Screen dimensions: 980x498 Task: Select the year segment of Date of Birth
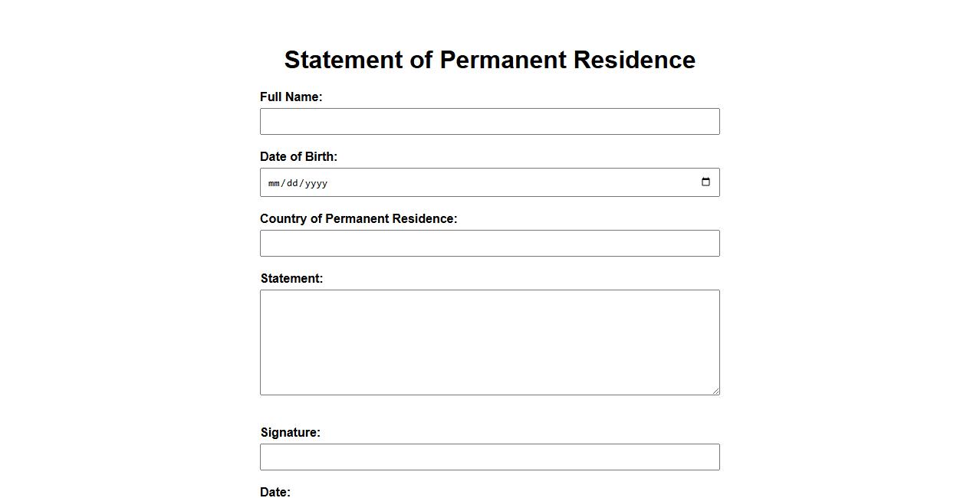pos(316,183)
